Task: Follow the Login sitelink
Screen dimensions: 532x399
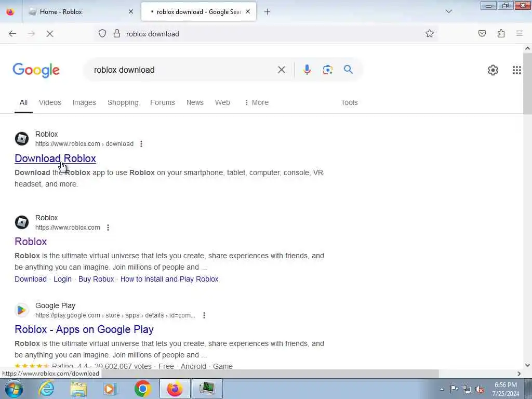Action: 62,279
